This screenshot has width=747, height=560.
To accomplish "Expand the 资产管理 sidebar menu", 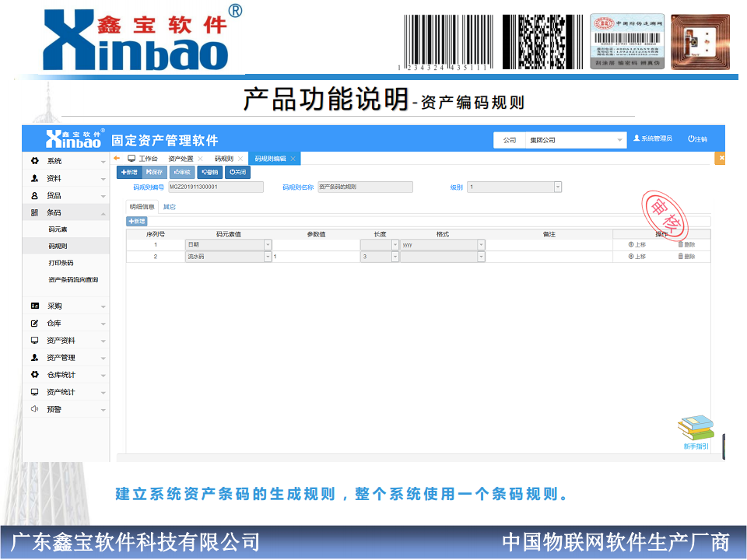I will (66, 358).
